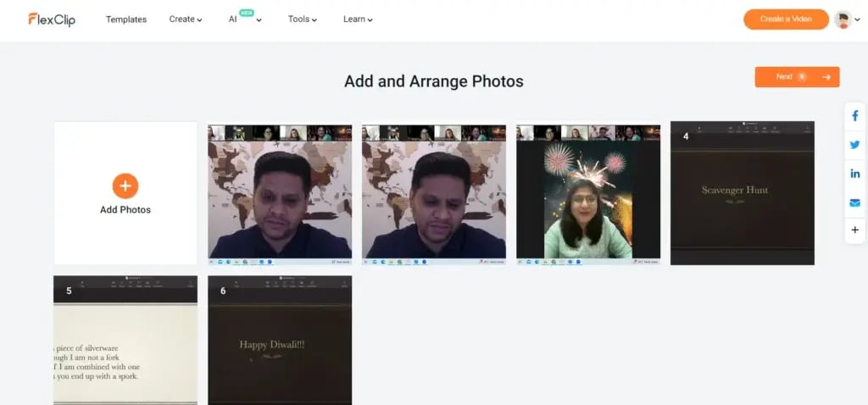Screen dimensions: 868x405
Task: Click the user profile avatar
Action: (843, 19)
